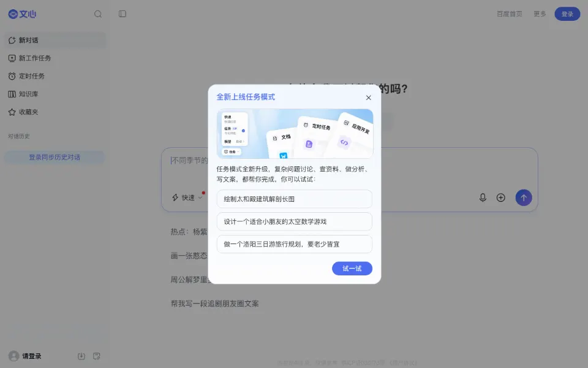Open 新工作任务 in sidebar
Viewport: 588px width, 368px height.
[x=55, y=58]
